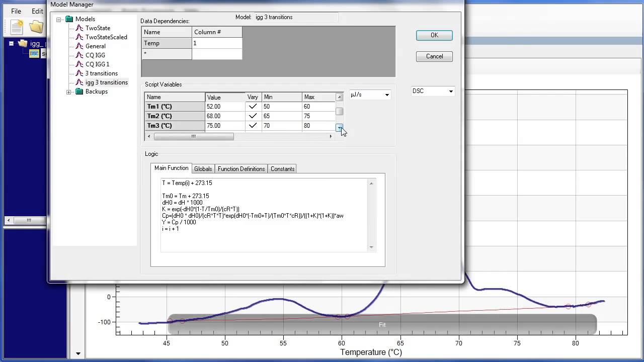Open the Constants tab

[282, 169]
